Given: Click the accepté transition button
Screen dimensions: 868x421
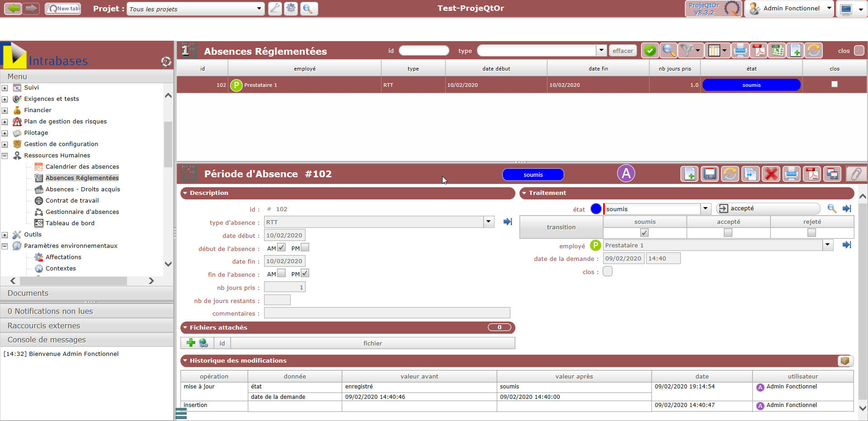Looking at the screenshot, I should pyautogui.click(x=768, y=208).
